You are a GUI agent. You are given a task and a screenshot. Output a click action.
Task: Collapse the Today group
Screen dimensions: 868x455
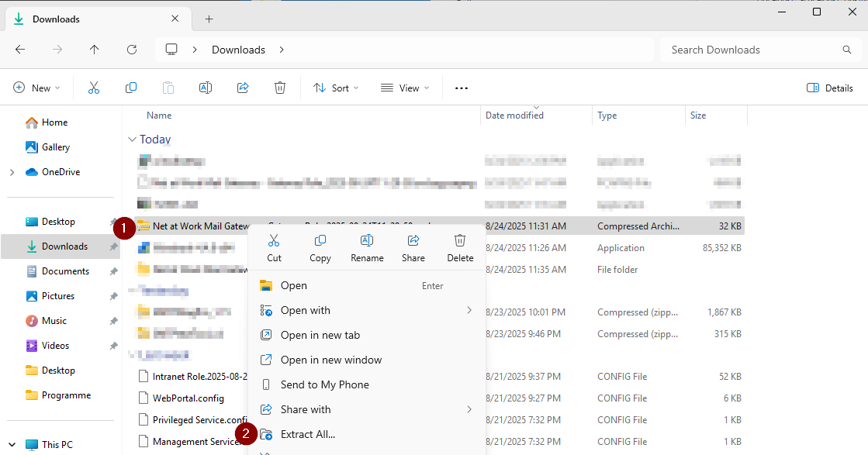pos(132,140)
